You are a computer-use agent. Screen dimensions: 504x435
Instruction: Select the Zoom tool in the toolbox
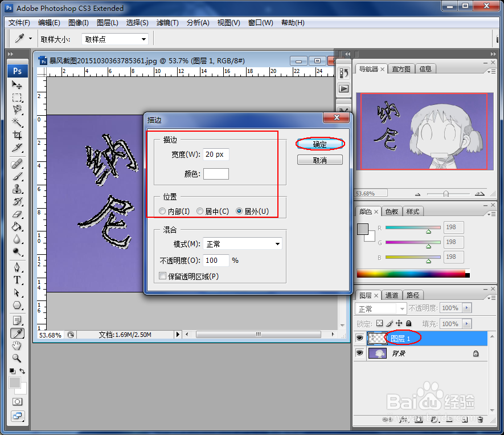17,358
